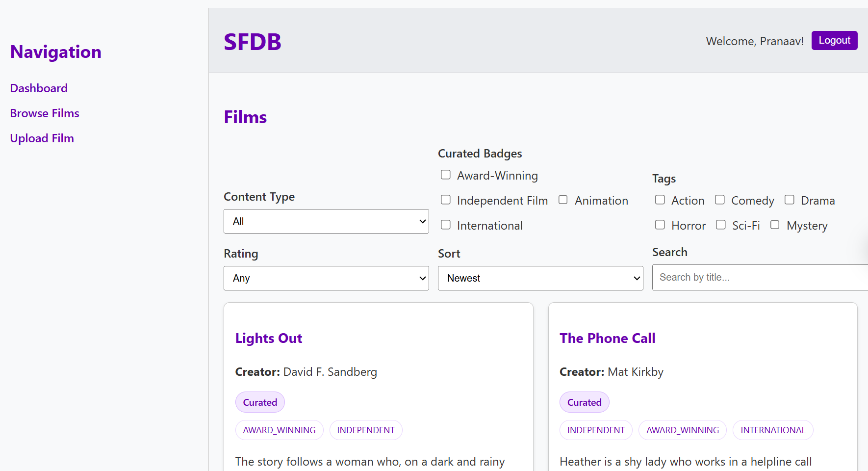Tick the International badge checkbox
The image size is (868, 471).
point(446,225)
